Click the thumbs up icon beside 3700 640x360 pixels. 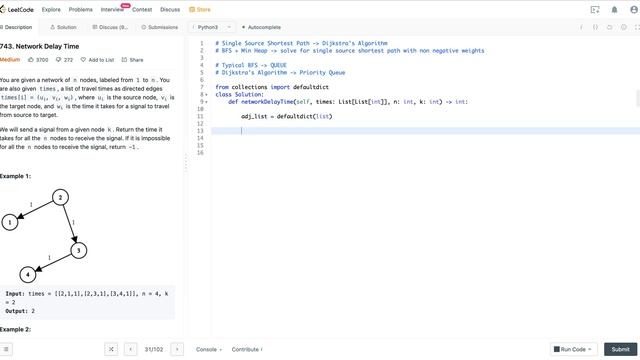pos(31,60)
